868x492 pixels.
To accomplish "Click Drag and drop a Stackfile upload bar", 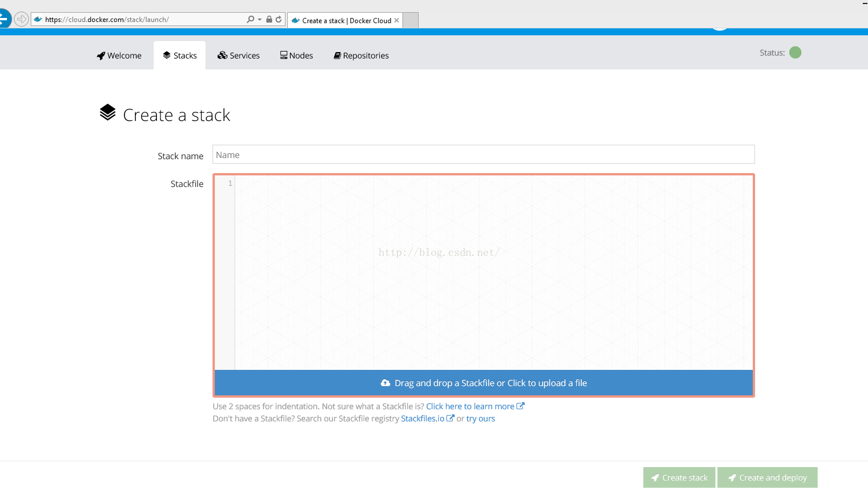I will pos(484,383).
